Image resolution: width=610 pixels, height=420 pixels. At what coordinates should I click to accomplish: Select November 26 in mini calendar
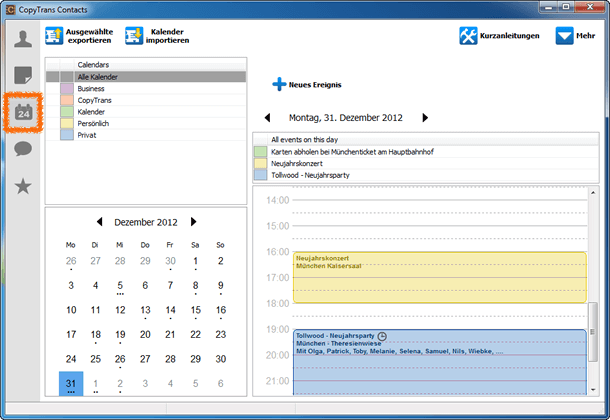71,261
